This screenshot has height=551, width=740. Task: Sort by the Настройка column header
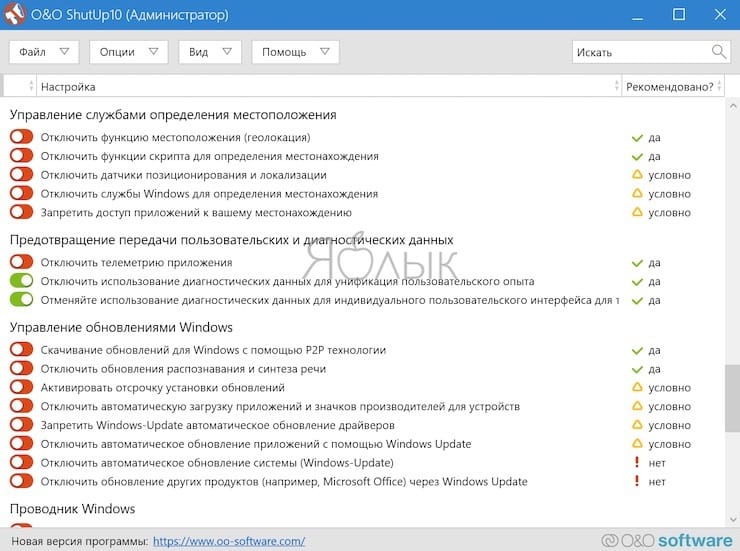point(328,86)
